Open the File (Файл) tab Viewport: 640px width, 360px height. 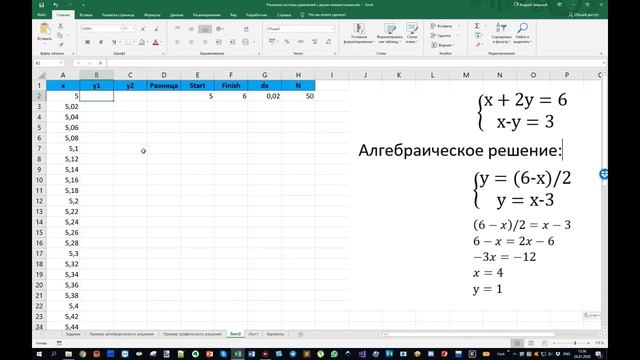pyautogui.click(x=41, y=15)
